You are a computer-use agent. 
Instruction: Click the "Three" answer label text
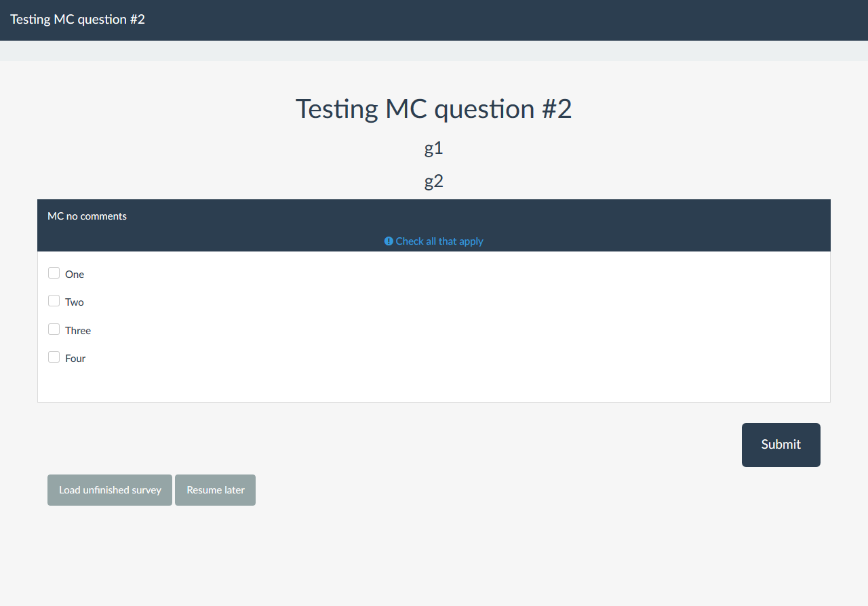pyautogui.click(x=78, y=331)
